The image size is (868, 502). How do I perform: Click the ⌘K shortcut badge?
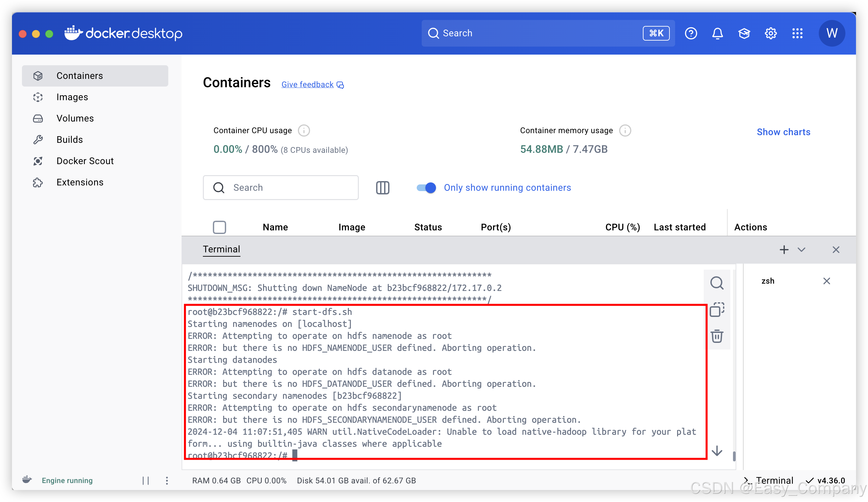coord(656,33)
